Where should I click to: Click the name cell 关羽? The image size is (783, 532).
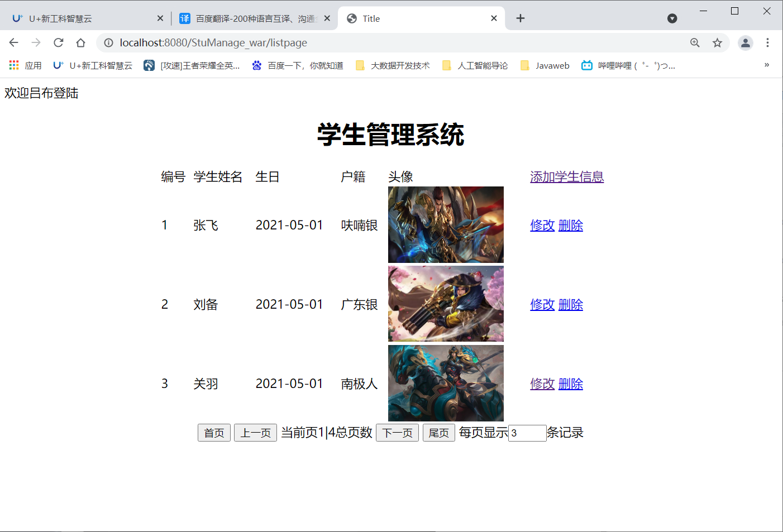tap(206, 384)
